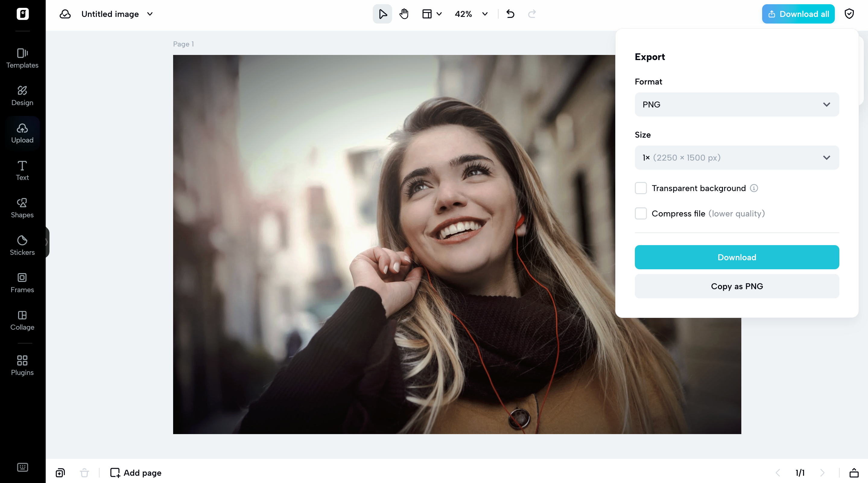Open the Untitled image title menu
The image size is (868, 483).
coord(150,14)
